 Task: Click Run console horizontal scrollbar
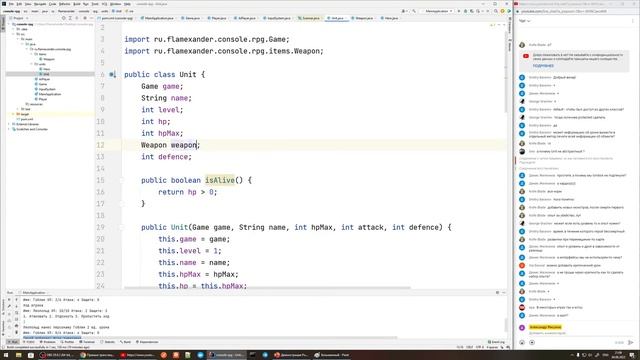pos(209,338)
